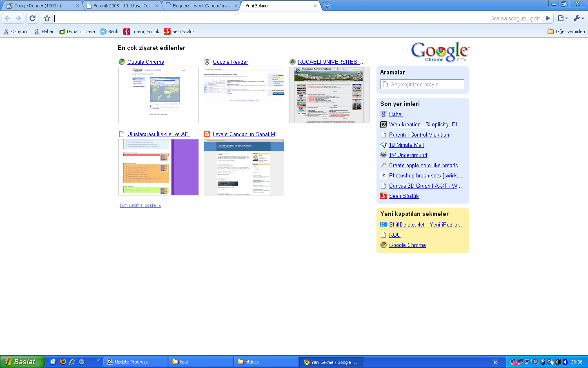The height and width of the screenshot is (368, 588).
Task: Open the page control menu dropdown
Action: pos(563,18)
